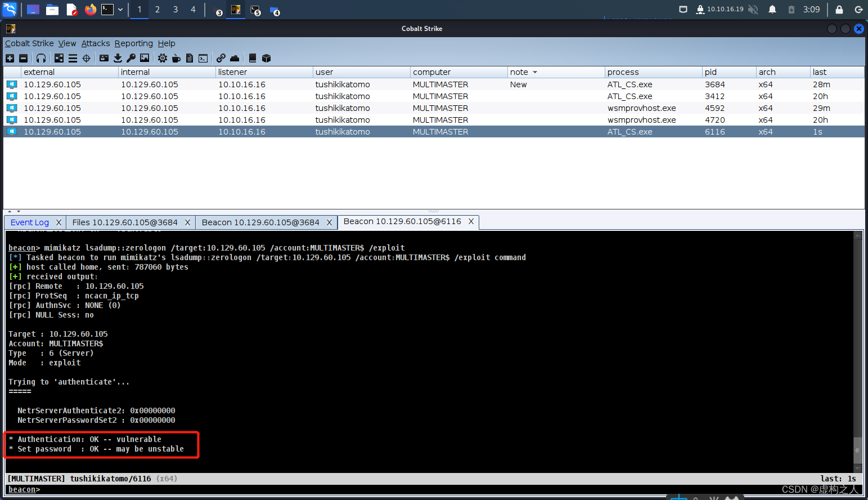Open the Cobalt Strike menu
The image size is (868, 500).
(x=29, y=43)
